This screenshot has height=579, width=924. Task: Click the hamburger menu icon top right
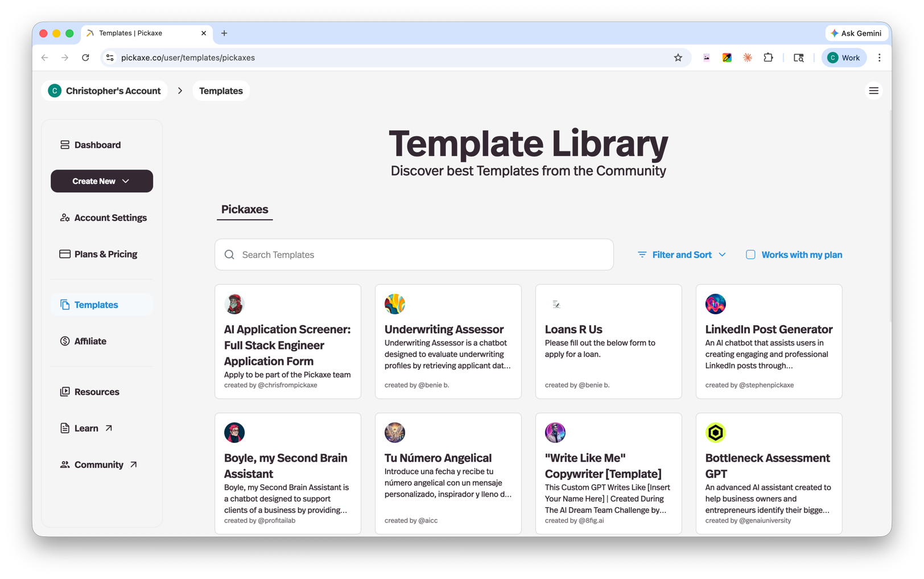(874, 91)
